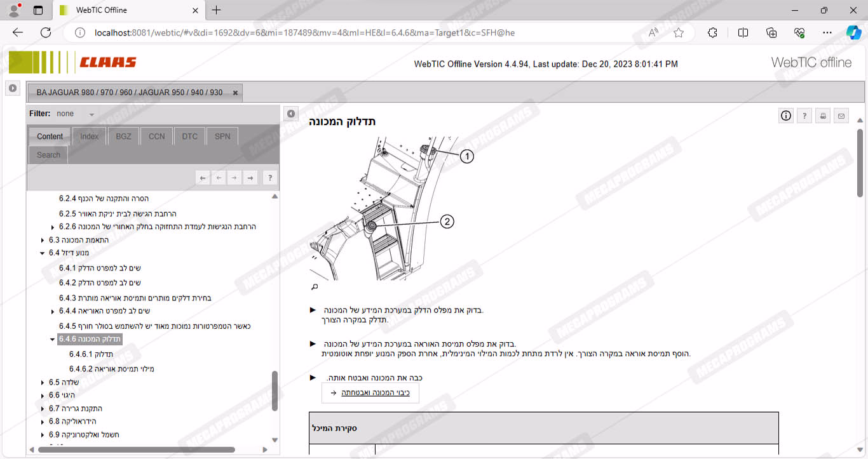Open the Search tab

[48, 155]
